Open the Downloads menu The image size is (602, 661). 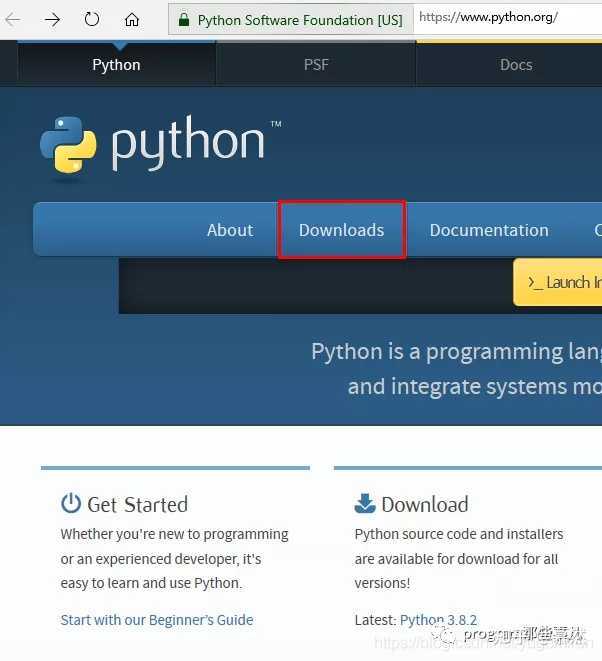[341, 230]
